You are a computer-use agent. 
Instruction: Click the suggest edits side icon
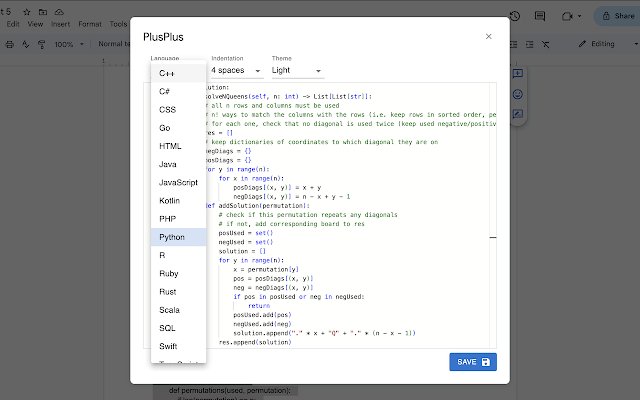pyautogui.click(x=518, y=114)
